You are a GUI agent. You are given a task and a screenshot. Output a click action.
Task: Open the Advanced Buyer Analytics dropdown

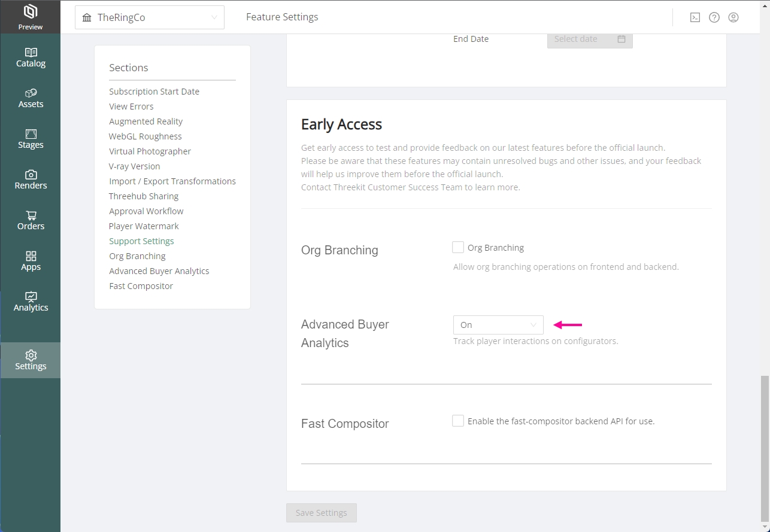pos(498,325)
